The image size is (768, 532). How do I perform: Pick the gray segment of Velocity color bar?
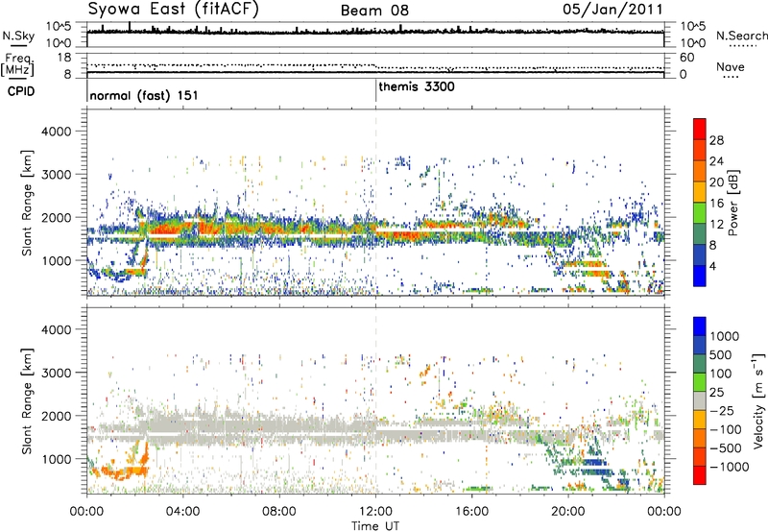click(700, 401)
